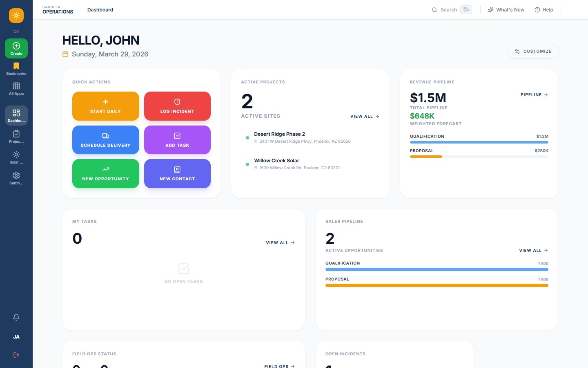Open the Field Ops link
The height and width of the screenshot is (368, 588).
tap(279, 366)
